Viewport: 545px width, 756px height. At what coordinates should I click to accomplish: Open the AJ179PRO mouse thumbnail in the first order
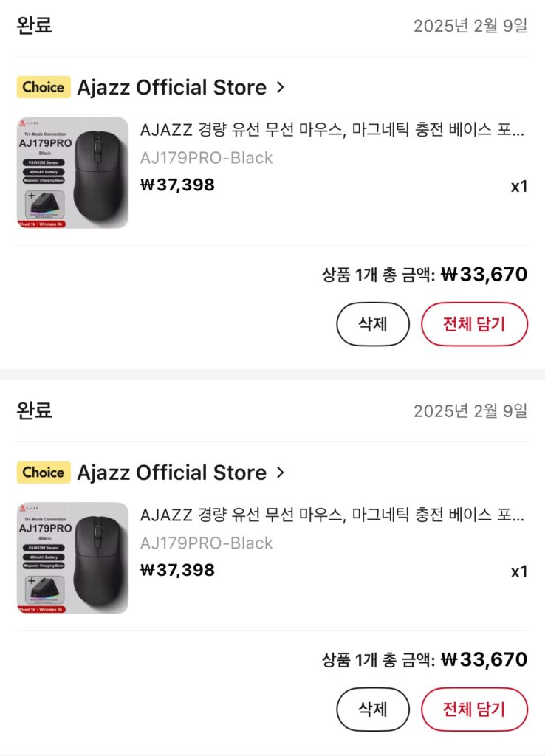[72, 172]
